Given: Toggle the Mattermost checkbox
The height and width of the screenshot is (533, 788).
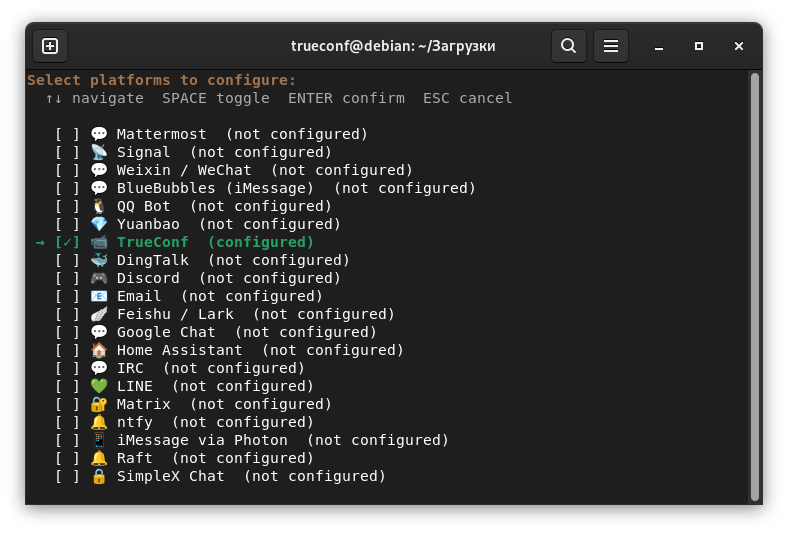Looking at the screenshot, I should point(67,134).
